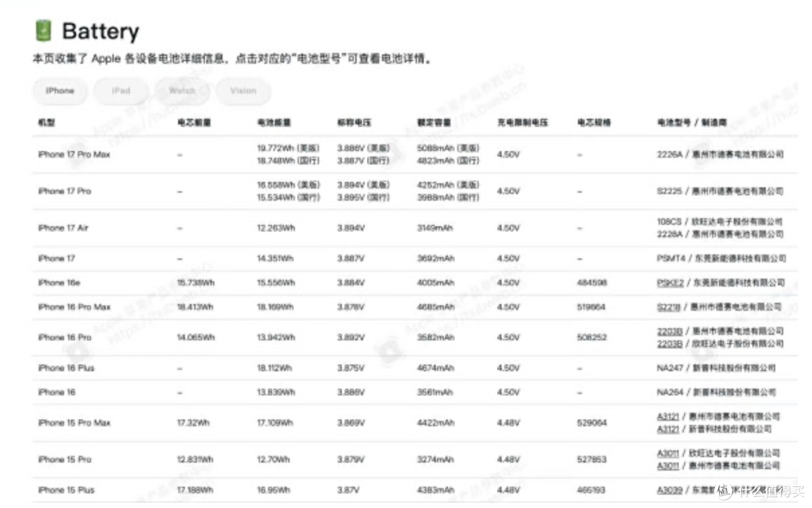
Task: Open the second A3011 link in iPhone 15 Pro row
Action: click(x=668, y=466)
